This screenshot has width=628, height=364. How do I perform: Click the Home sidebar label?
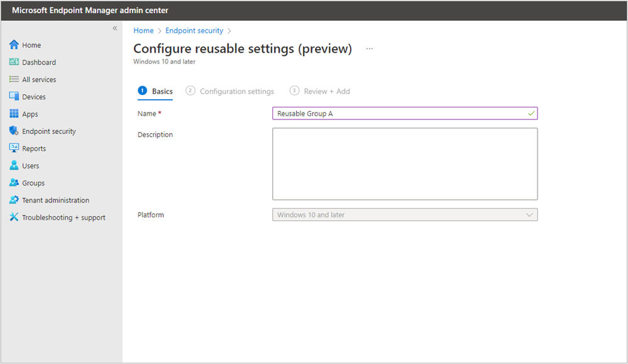(x=31, y=45)
